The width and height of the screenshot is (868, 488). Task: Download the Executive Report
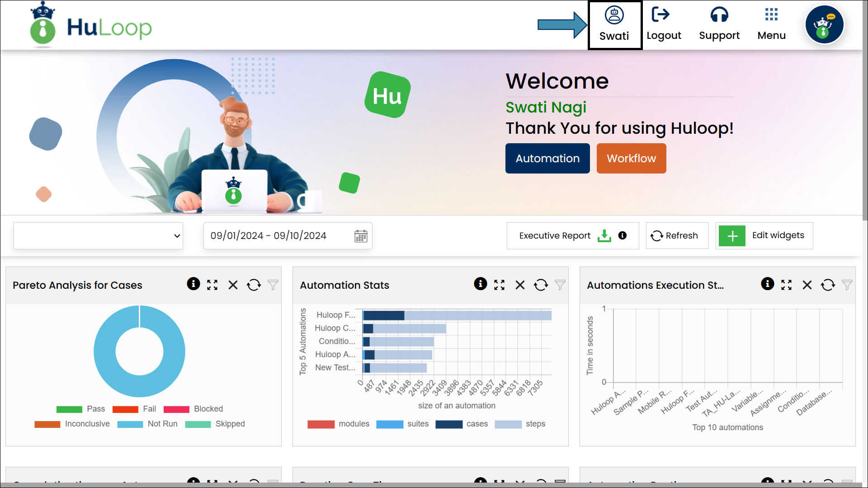[x=604, y=235]
